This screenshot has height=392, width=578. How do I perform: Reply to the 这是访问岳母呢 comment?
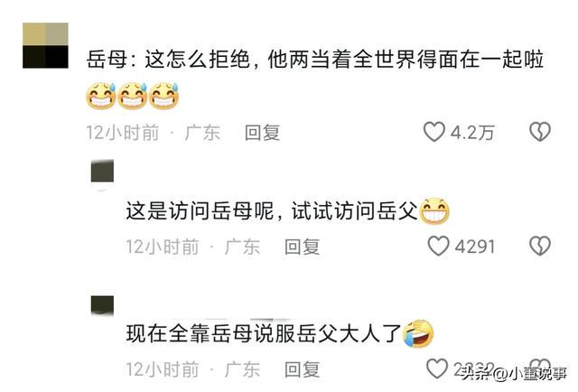(302, 247)
